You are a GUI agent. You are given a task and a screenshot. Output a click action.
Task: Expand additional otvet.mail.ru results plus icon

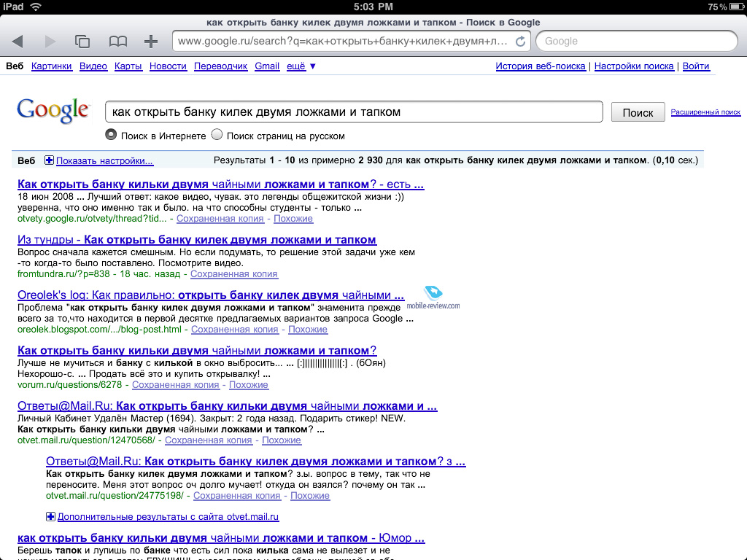point(50,517)
